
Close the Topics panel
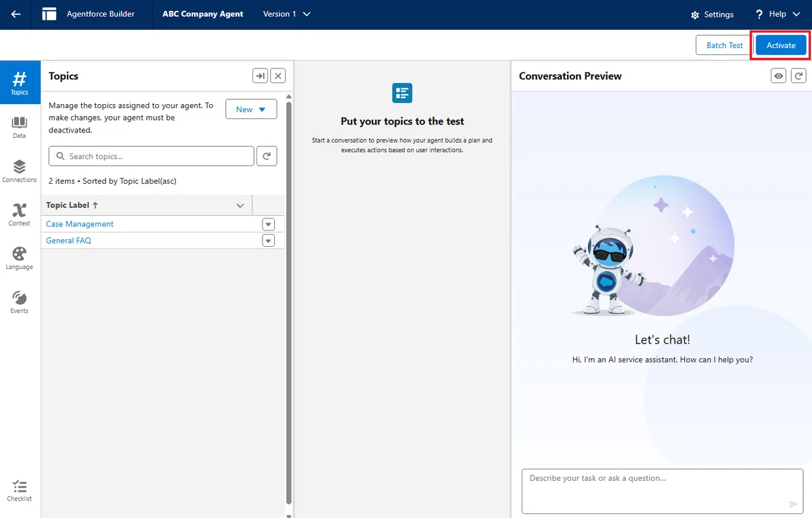tap(278, 76)
